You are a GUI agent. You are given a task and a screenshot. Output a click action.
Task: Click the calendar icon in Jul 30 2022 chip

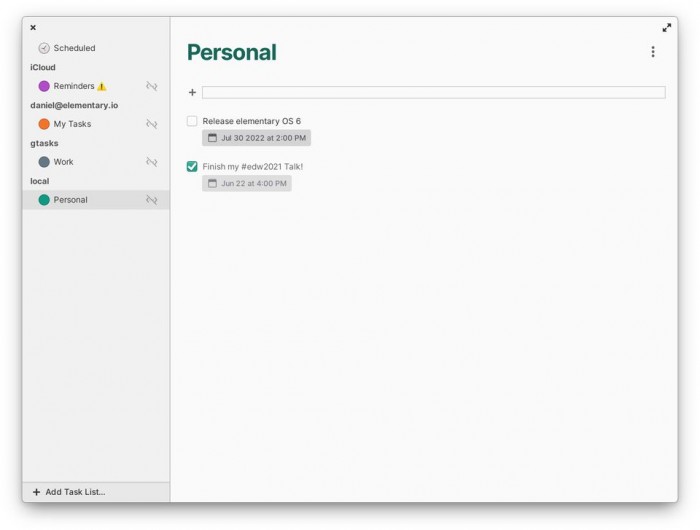click(212, 138)
